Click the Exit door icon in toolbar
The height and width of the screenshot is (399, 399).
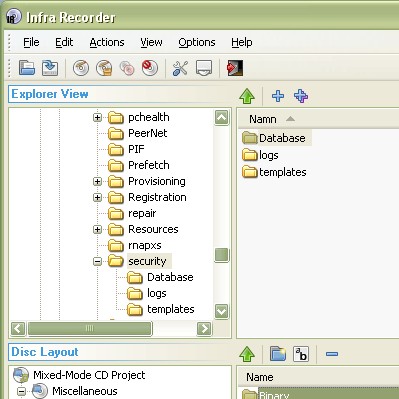[x=235, y=68]
